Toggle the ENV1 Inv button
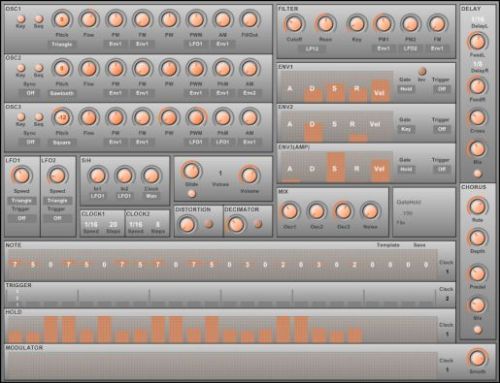The width and height of the screenshot is (500, 383). pos(422,71)
